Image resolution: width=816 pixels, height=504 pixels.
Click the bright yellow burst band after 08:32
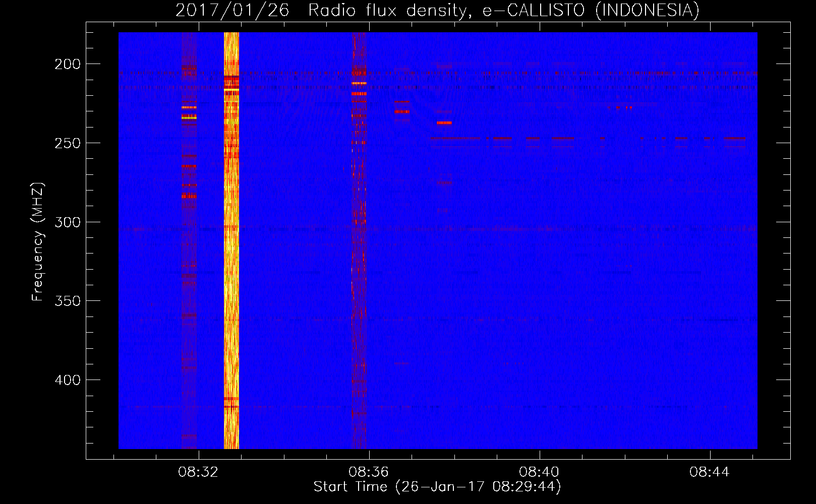pos(231,240)
